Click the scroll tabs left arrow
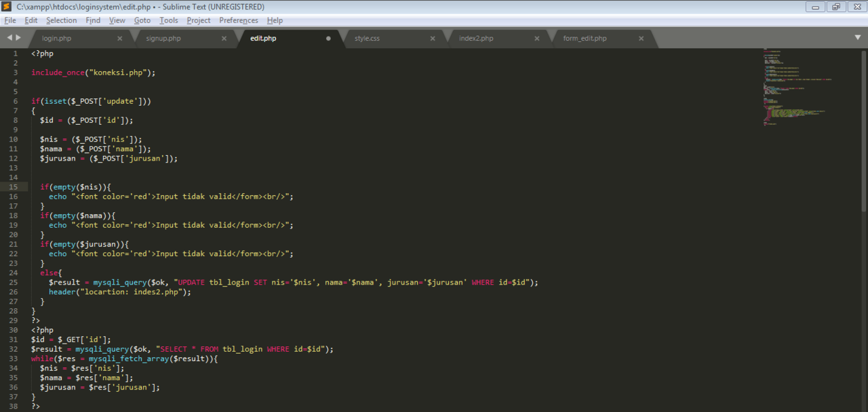Image resolution: width=868 pixels, height=412 pixels. coord(9,38)
